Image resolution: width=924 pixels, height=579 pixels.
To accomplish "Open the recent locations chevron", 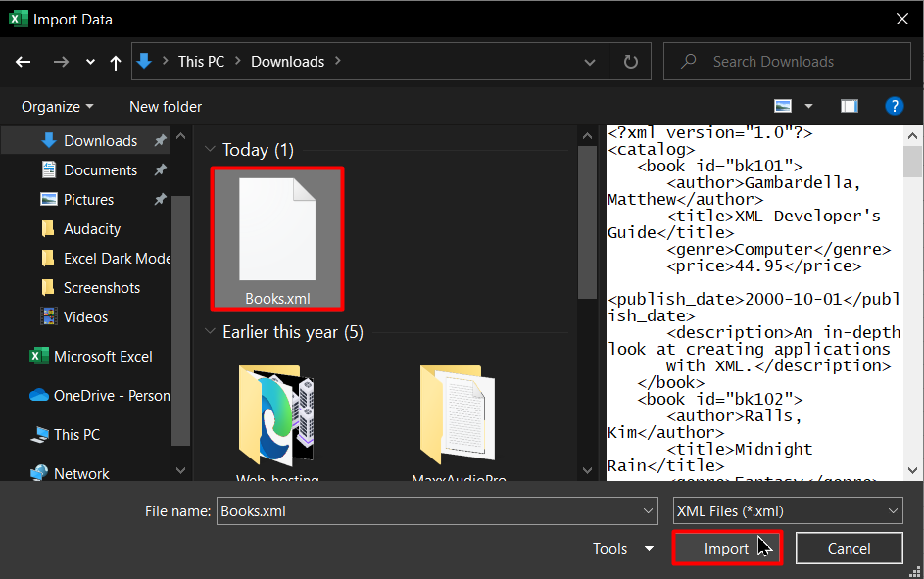I will 90,62.
